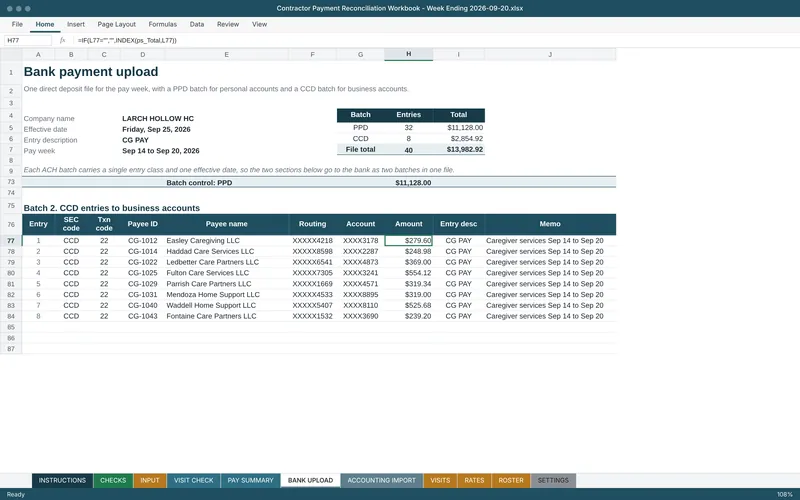The height and width of the screenshot is (500, 800).
Task: Select payee Parrish Care Partners LLC
Action: tap(227, 284)
